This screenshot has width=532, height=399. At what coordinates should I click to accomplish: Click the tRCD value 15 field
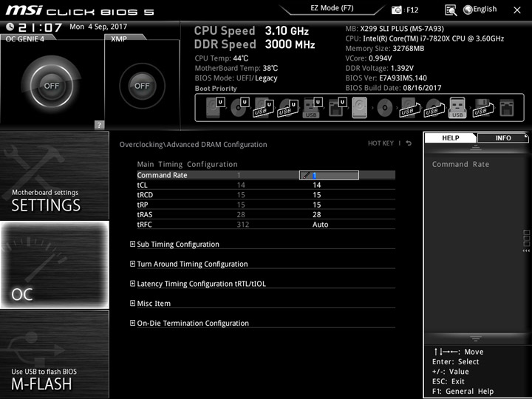click(317, 195)
